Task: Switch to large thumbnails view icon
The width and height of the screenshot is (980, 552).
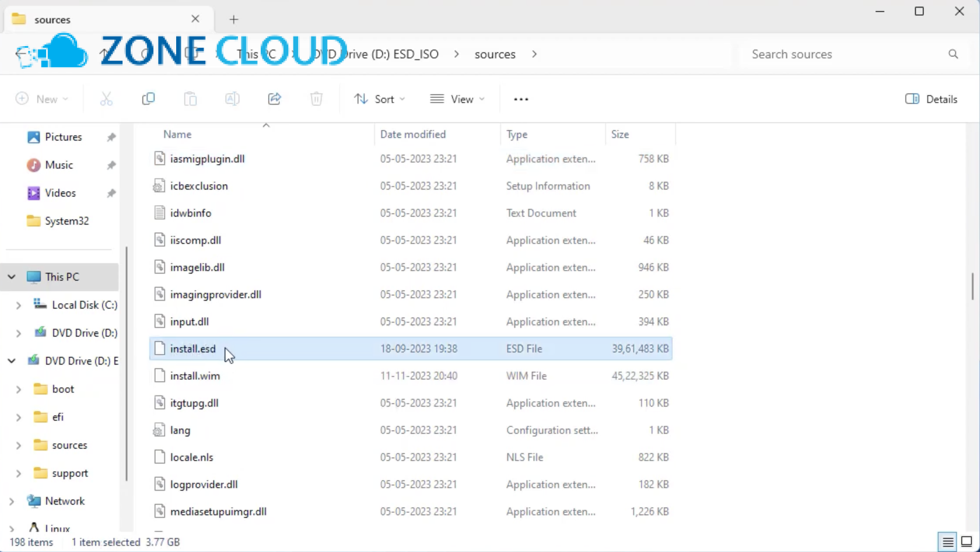Action: [x=967, y=542]
